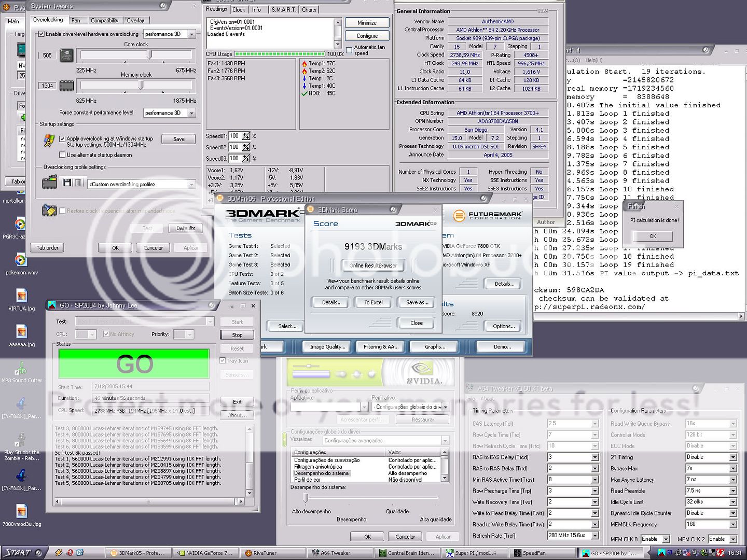Open Force constant performance level dropdown
Image resolution: width=747 pixels, height=560 pixels.
[x=191, y=113]
